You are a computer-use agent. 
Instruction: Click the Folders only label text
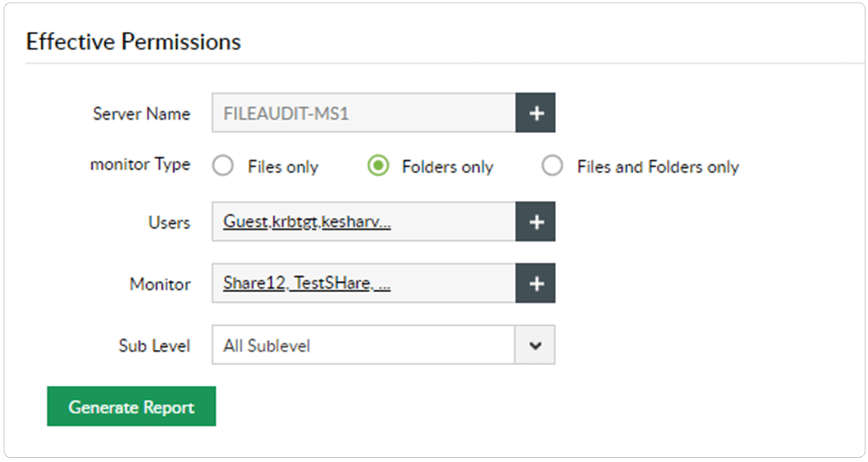click(x=447, y=167)
